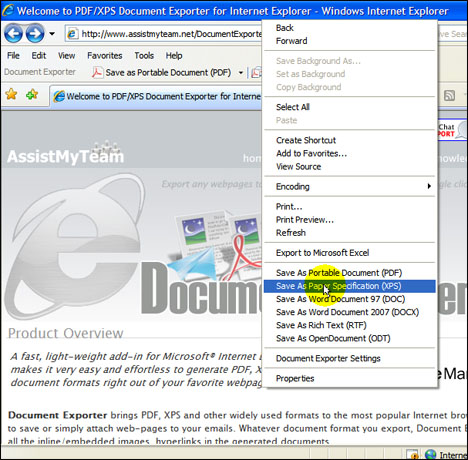Choose Select All in the context menu
468x460 pixels.
pos(350,107)
